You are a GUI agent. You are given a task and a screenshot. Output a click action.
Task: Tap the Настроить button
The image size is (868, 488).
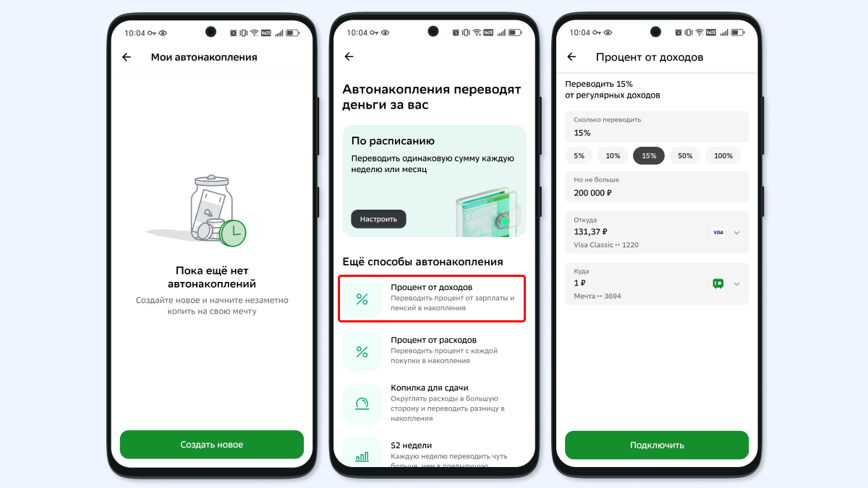click(378, 218)
